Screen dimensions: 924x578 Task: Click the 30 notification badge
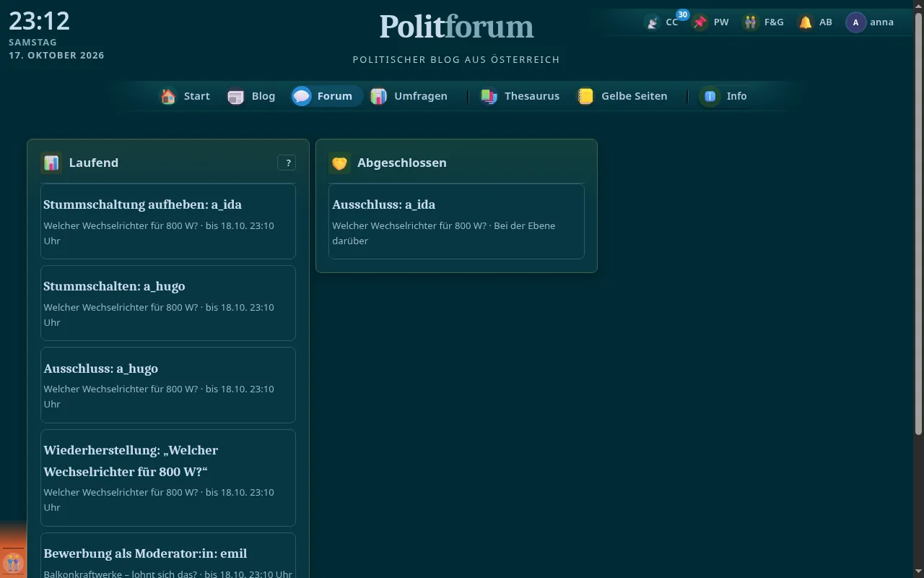(x=682, y=14)
